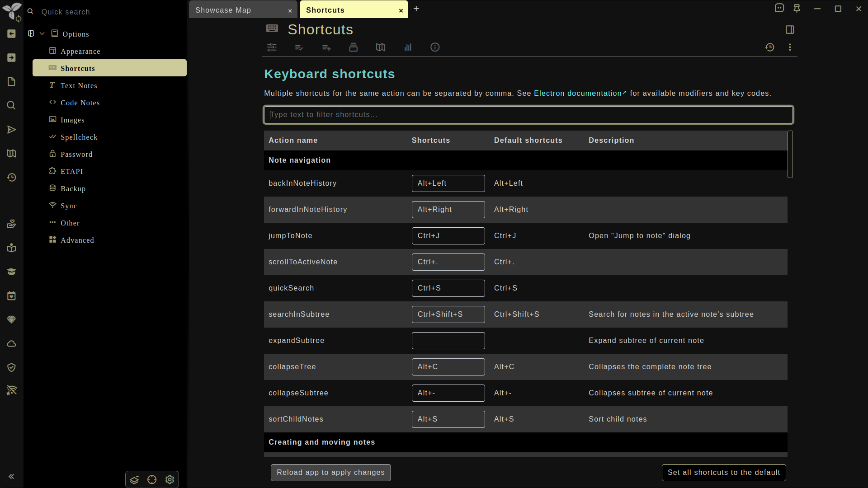Open note actions three-dot menu
Screen dimensions: 868x488
pyautogui.click(x=790, y=47)
